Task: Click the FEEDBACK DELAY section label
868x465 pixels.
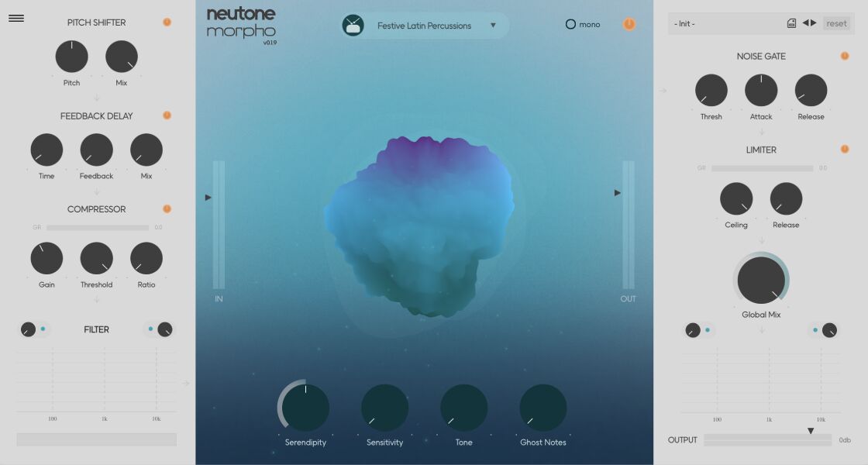Action: coord(96,115)
